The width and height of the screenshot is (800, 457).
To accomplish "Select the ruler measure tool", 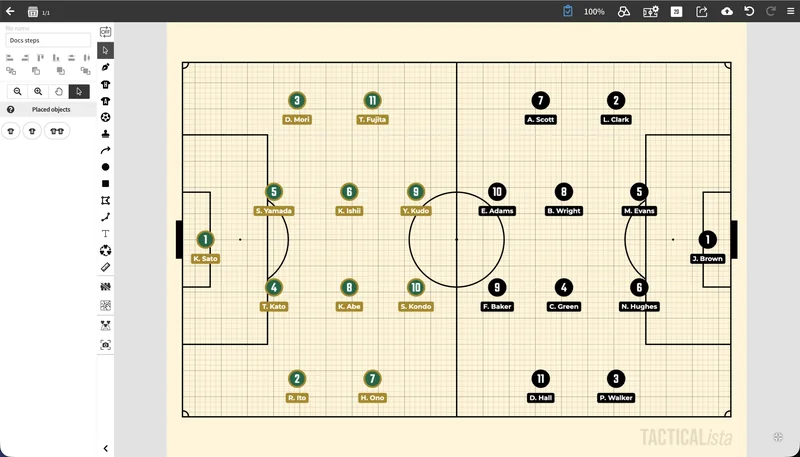I will point(106,267).
